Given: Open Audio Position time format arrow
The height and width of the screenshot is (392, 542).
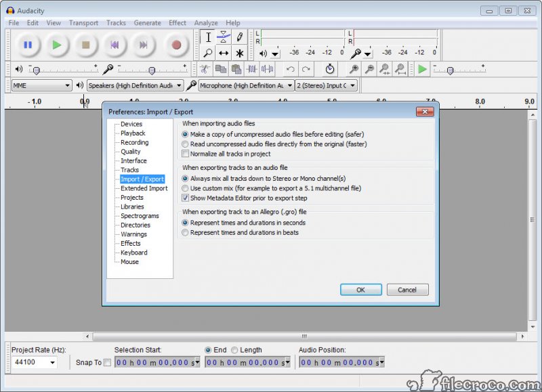Looking at the screenshot, I should 381,362.
